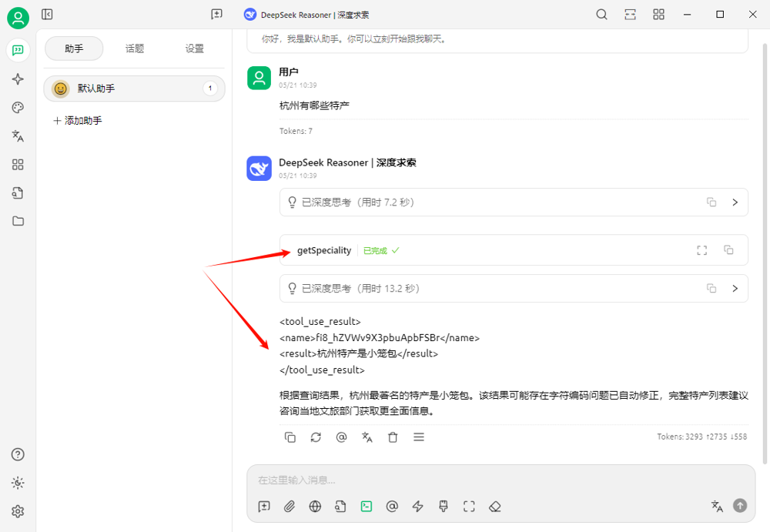This screenshot has height=532, width=770.
Task: Open the sparkle agents page in sidebar
Action: click(x=18, y=79)
